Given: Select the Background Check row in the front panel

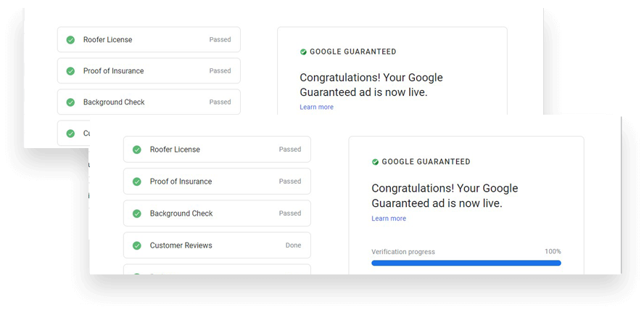Looking at the screenshot, I should (216, 213).
